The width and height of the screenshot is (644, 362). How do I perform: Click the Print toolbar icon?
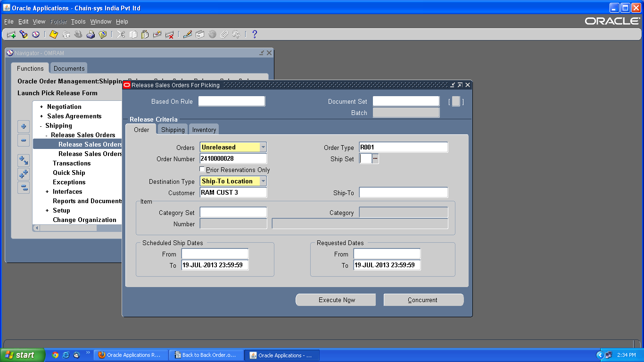[x=91, y=34]
